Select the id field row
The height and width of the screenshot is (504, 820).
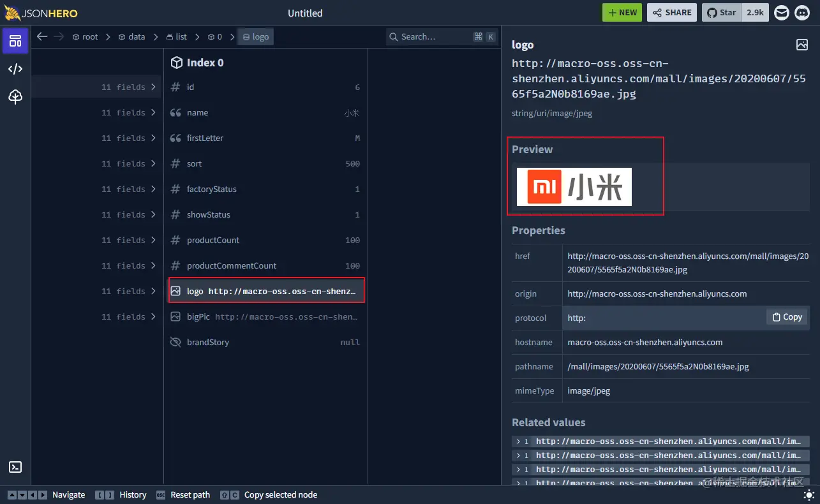tap(265, 87)
